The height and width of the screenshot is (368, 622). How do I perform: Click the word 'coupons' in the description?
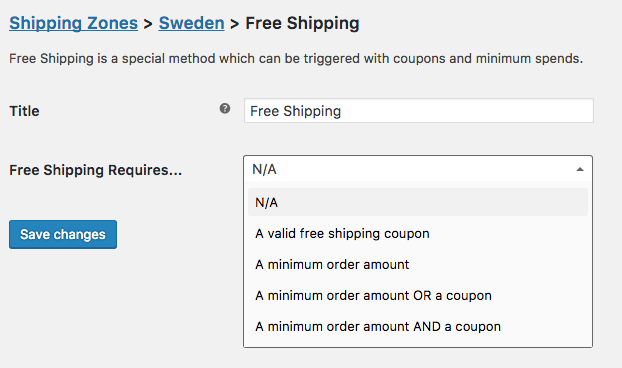pyautogui.click(x=419, y=59)
